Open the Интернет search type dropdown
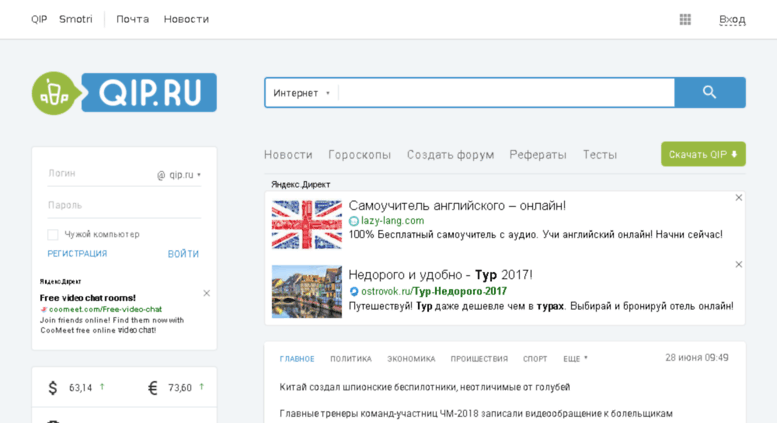 (301, 93)
